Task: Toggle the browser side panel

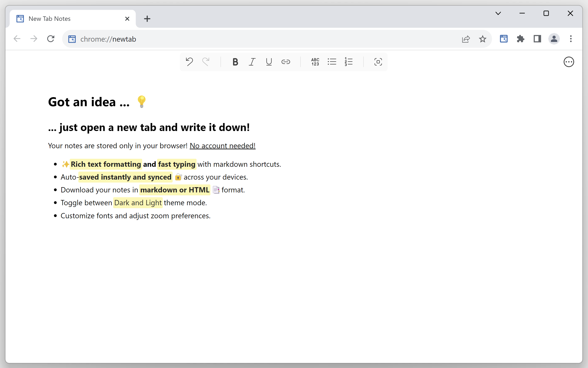Action: click(x=537, y=39)
